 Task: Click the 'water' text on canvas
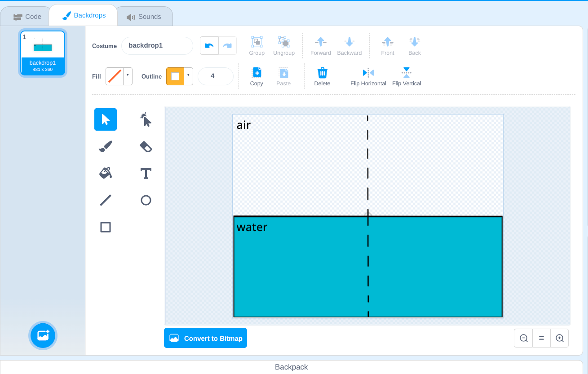pyautogui.click(x=252, y=227)
